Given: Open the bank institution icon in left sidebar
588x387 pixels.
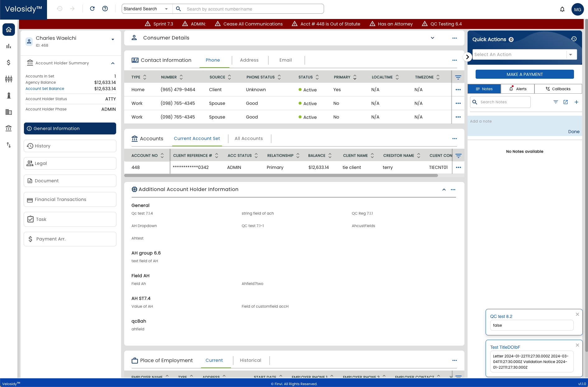Looking at the screenshot, I should [8, 128].
